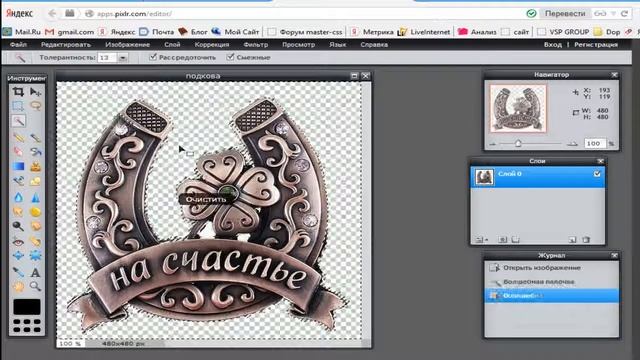
Task: Open the Коррекция menu
Action: [211, 44]
